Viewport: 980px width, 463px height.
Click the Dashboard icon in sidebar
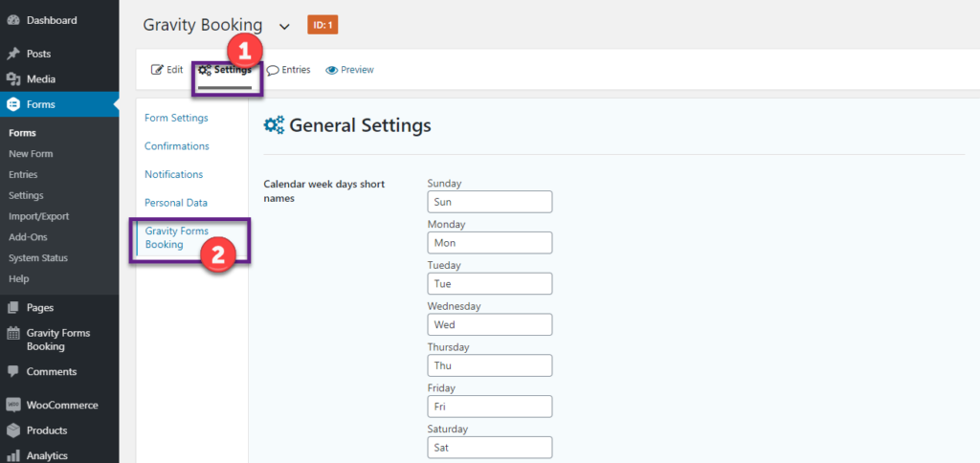[x=13, y=20]
